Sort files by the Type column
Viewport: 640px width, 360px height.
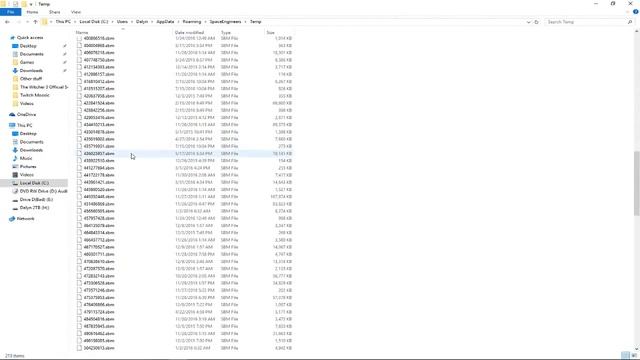[x=226, y=32]
